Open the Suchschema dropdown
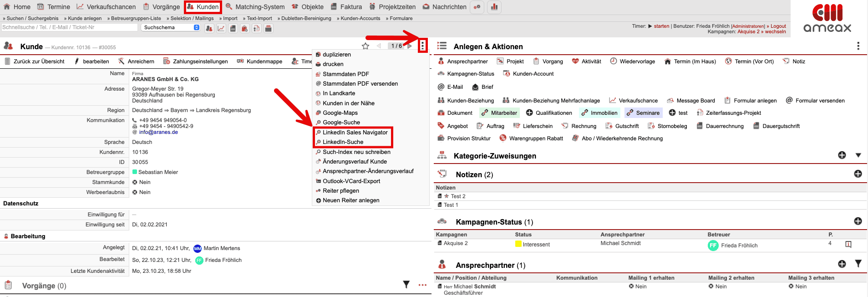The width and height of the screenshot is (868, 297). (170, 28)
